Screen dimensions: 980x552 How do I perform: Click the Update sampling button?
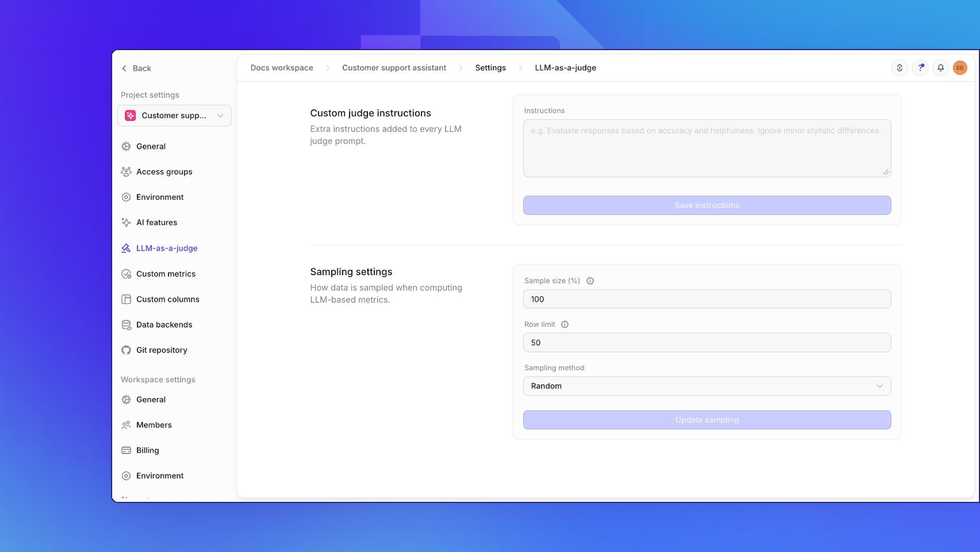(x=707, y=420)
